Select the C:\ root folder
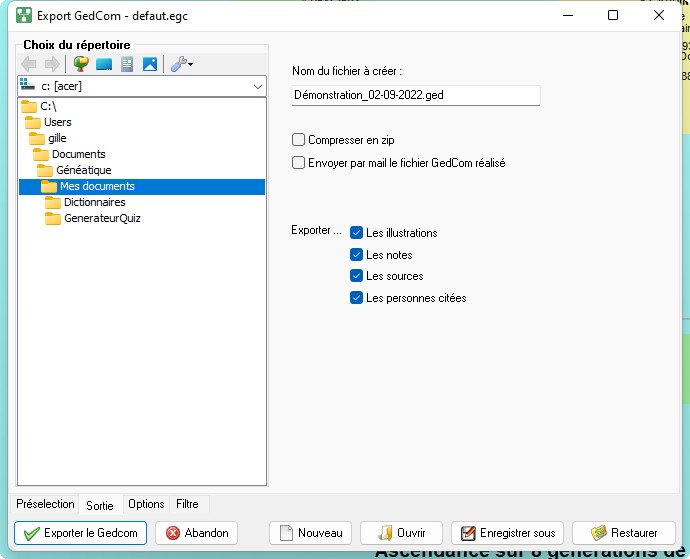 (x=39, y=106)
